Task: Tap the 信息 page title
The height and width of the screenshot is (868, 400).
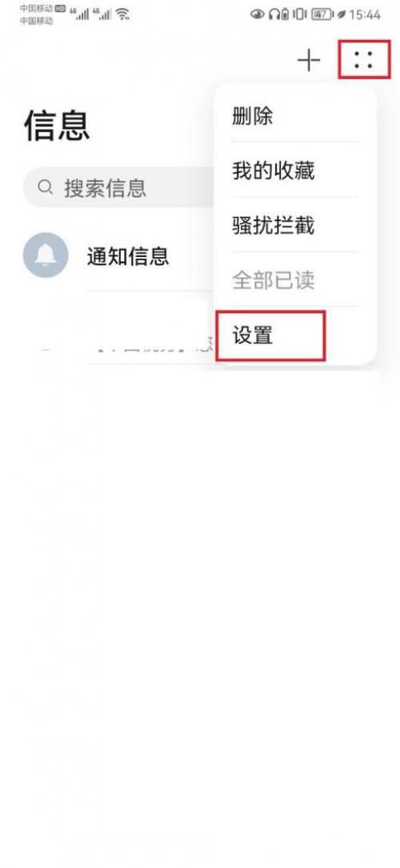Action: (x=57, y=126)
